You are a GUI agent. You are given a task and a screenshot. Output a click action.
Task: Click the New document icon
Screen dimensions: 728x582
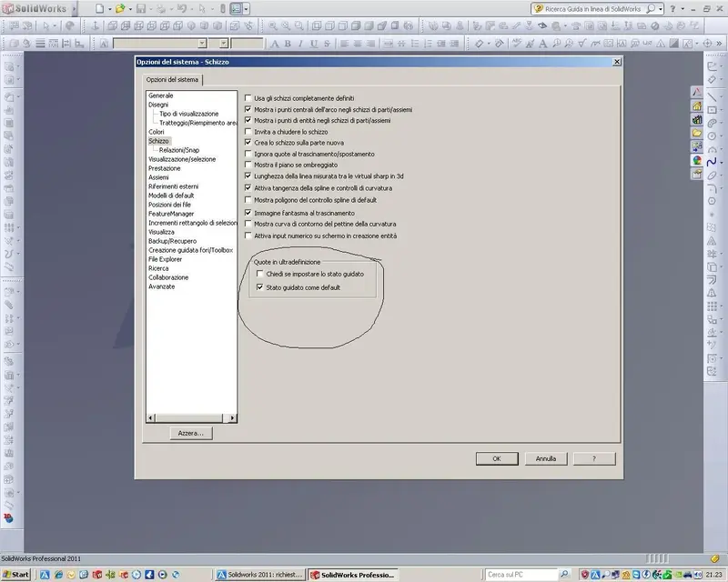coord(100,8)
